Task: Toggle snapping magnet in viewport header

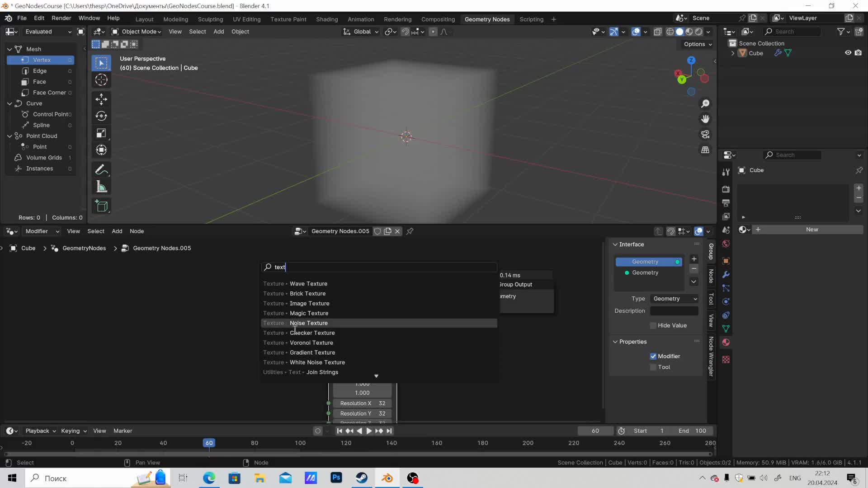Action: pyautogui.click(x=406, y=32)
